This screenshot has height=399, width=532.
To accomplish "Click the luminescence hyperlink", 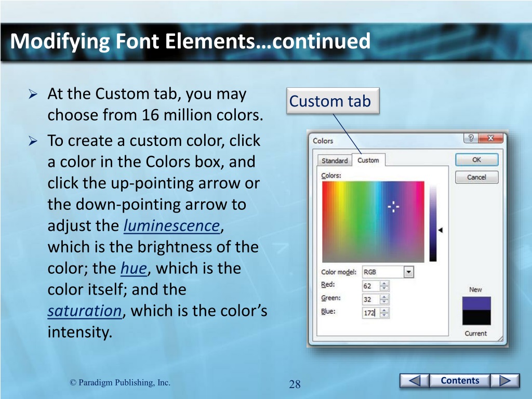I will (171, 225).
